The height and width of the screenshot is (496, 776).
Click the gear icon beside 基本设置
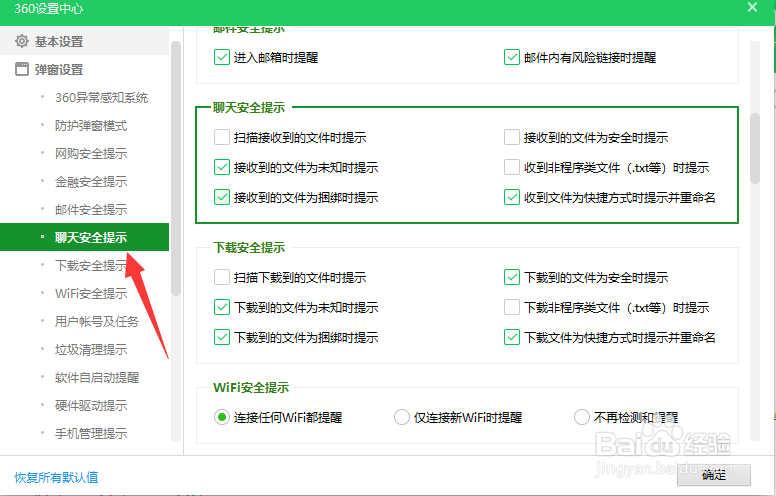[22, 41]
